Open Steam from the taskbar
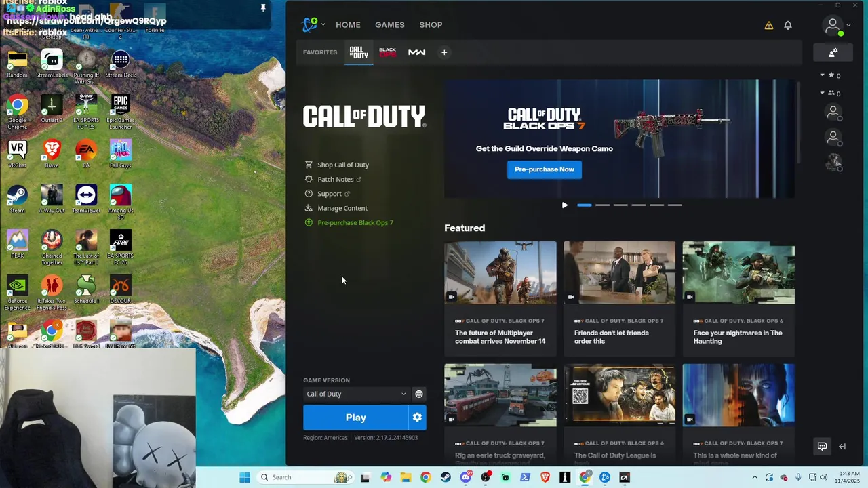The width and height of the screenshot is (868, 488). (x=446, y=477)
